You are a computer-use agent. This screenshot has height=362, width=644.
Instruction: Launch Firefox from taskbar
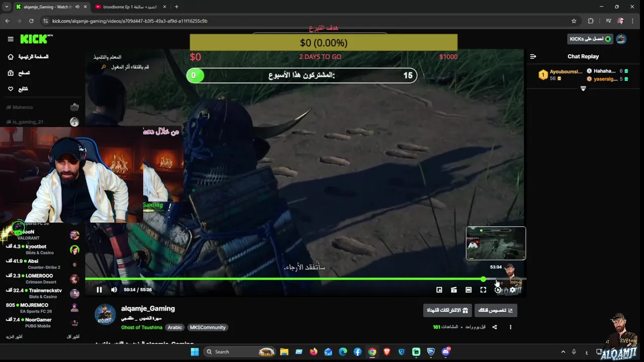pos(313,352)
